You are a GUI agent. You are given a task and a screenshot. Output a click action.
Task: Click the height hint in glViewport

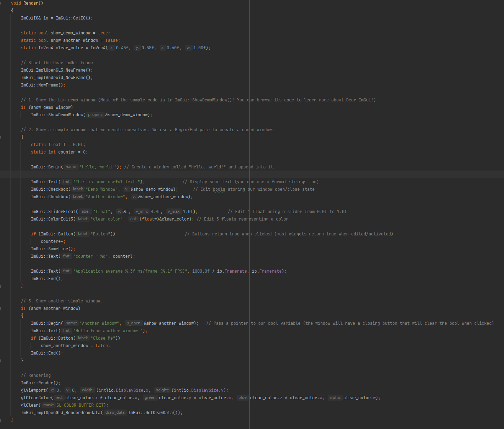coord(162,390)
